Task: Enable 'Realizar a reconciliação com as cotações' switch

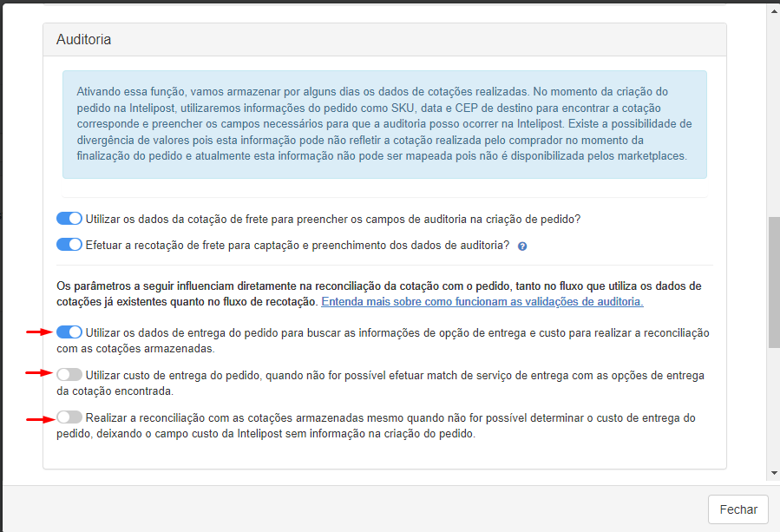Action: pos(69,417)
